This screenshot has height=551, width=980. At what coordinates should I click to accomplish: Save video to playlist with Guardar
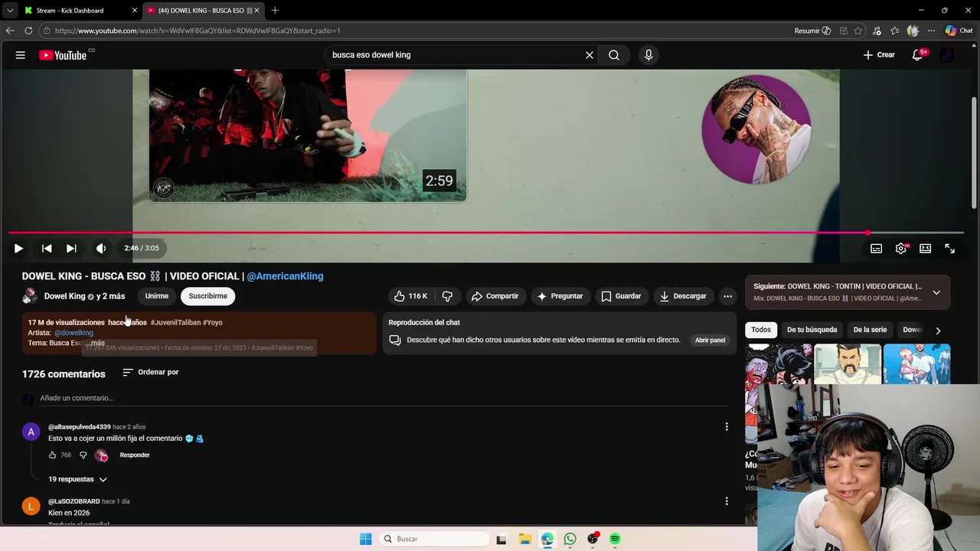[621, 296]
